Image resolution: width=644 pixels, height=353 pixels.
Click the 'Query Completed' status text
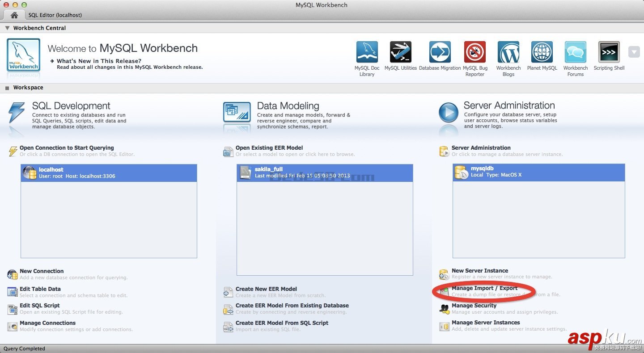coord(24,349)
